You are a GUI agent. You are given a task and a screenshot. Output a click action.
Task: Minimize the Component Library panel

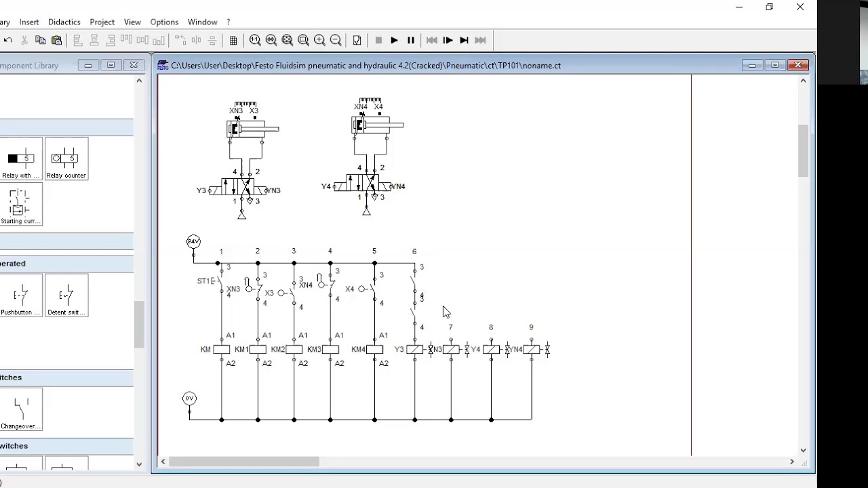coord(88,65)
